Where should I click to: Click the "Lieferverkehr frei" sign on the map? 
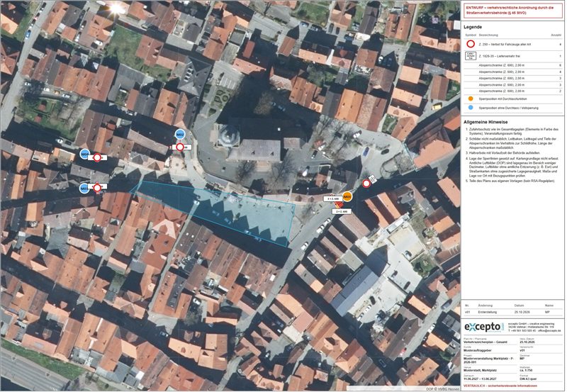374,179
